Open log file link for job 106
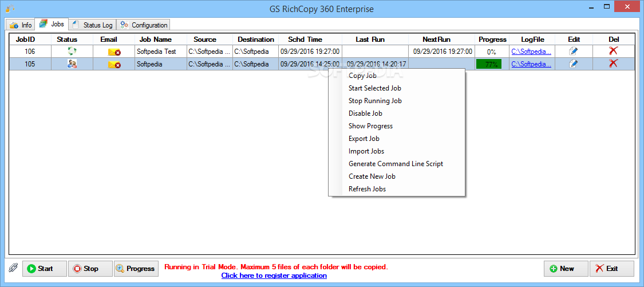Viewport: 644px width, 287px height. point(531,52)
